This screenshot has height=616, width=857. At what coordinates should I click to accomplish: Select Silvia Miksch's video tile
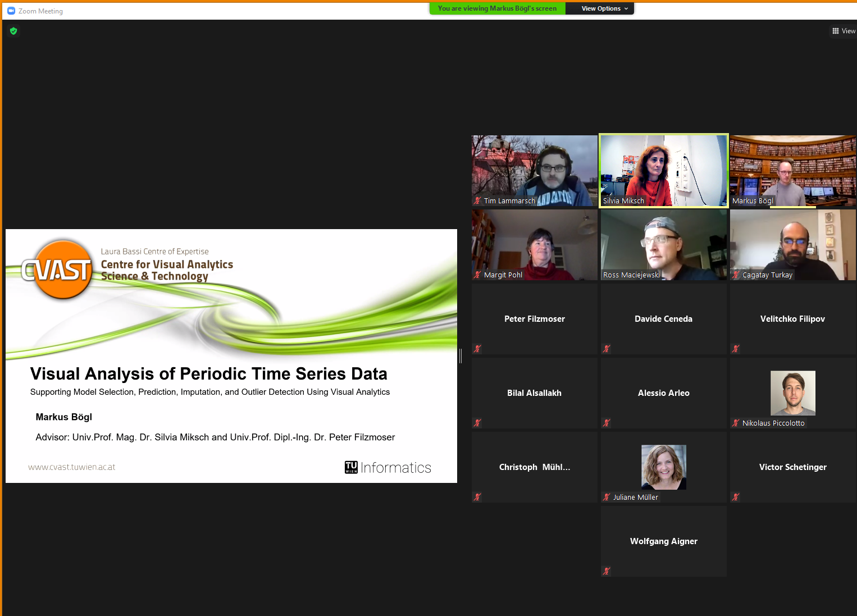pyautogui.click(x=663, y=170)
